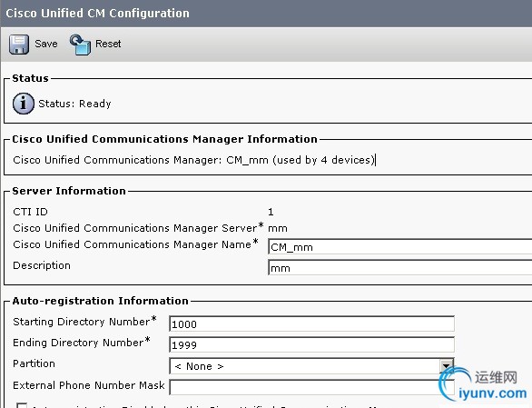The height and width of the screenshot is (408, 532).
Task: Click the CTI ID value 1
Action: 271,212
